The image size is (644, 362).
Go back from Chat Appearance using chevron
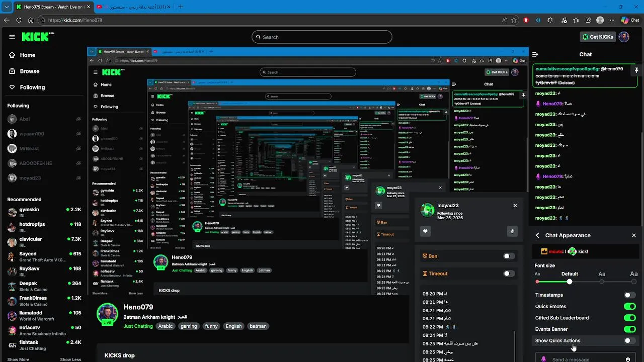click(537, 235)
